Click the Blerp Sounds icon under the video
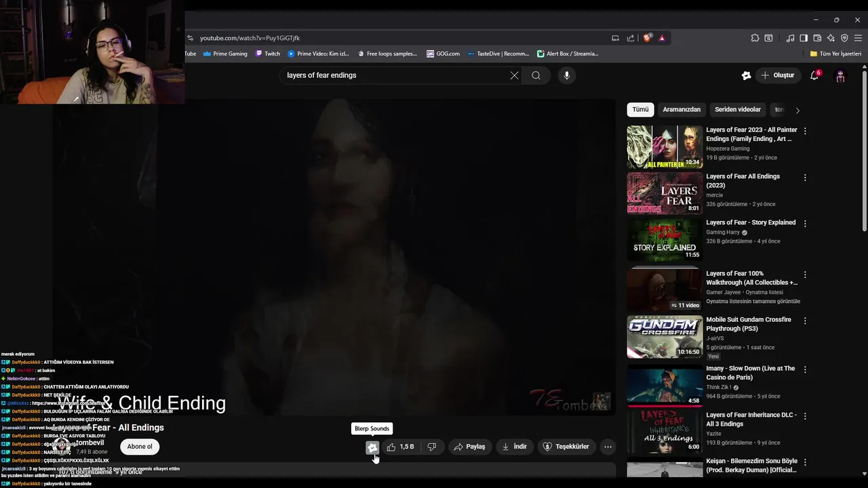Viewport: 868px width, 488px height. point(372,447)
